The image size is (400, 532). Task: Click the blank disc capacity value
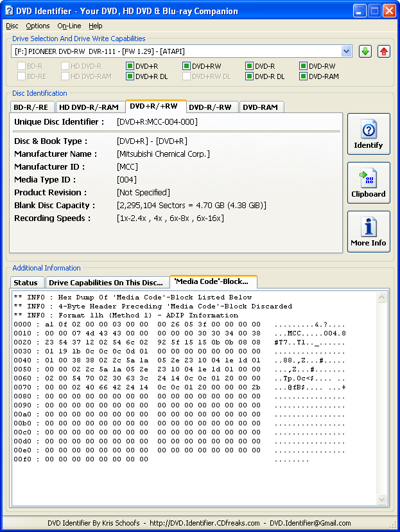click(191, 206)
